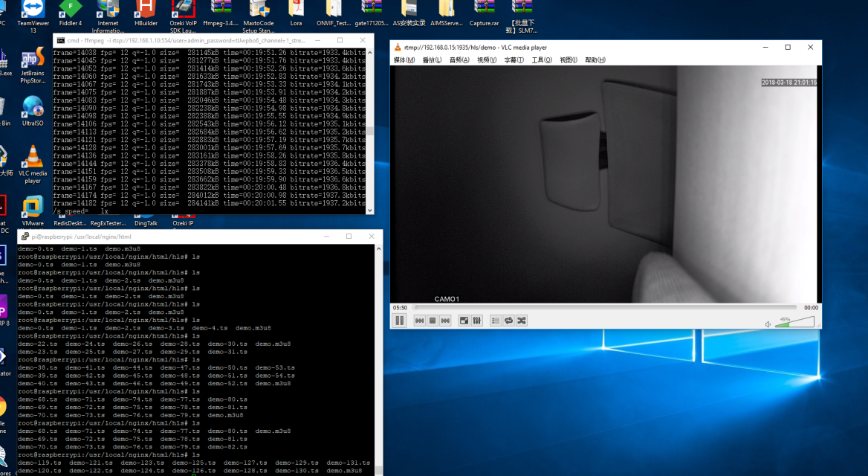868x476 pixels.
Task: Open the 字幕(T) subtitle menu in VLC
Action: (514, 60)
